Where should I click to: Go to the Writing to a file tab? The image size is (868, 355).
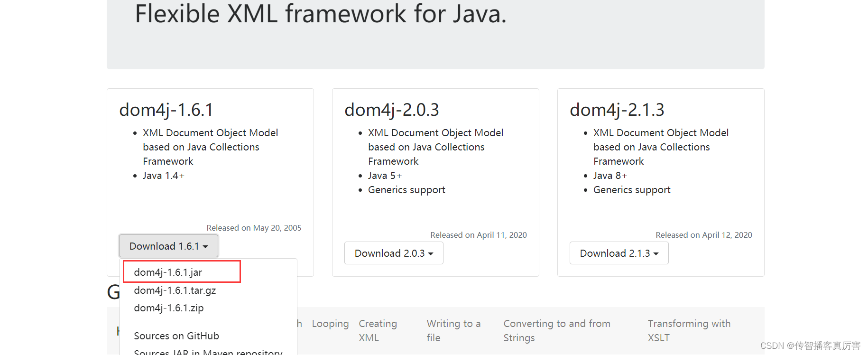click(453, 330)
